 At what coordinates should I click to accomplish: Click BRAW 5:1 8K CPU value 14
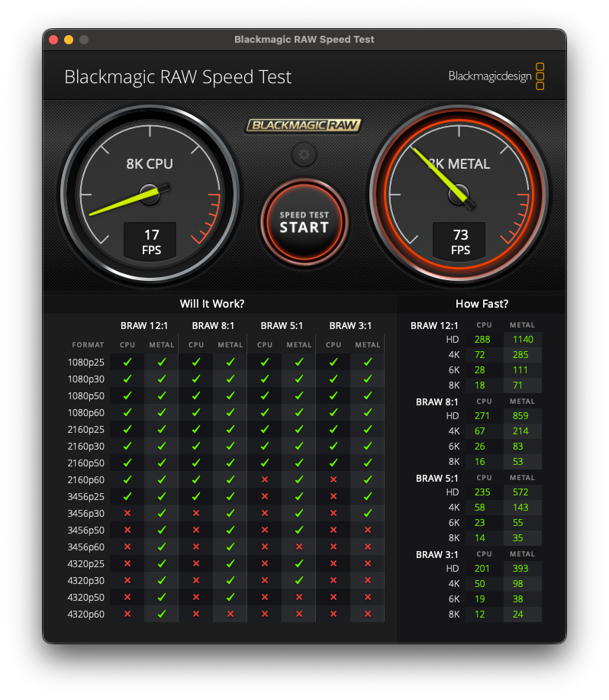pos(479,538)
